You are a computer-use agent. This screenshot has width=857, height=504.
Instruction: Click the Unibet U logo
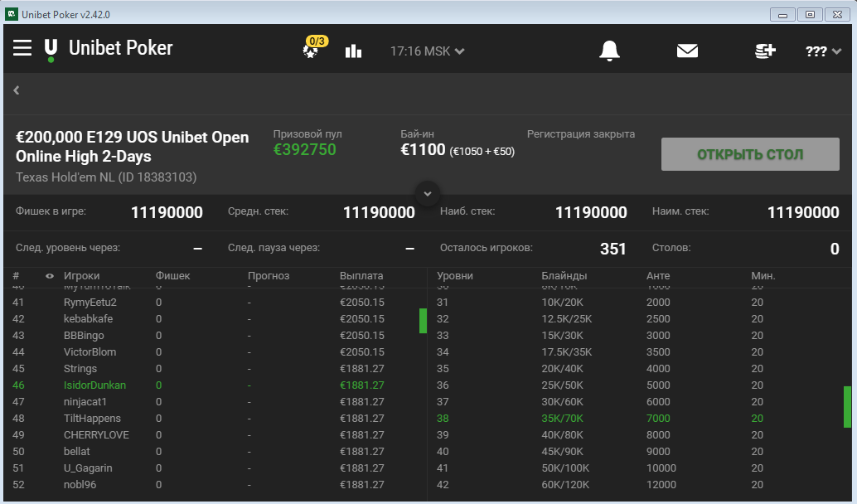pyautogui.click(x=51, y=50)
